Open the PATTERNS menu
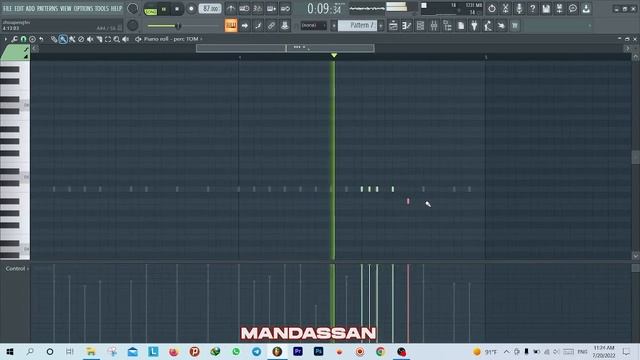 coord(47,8)
